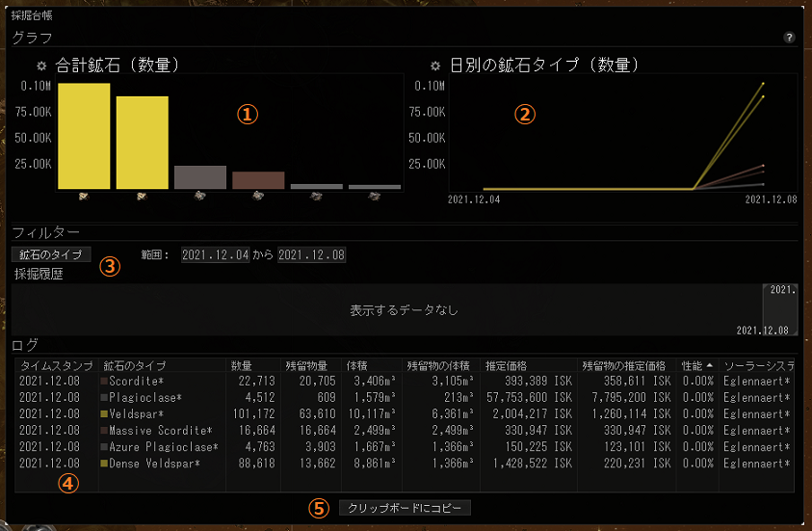Sort by 残留物の体積 column header
The width and height of the screenshot is (812, 531).
coord(441,366)
